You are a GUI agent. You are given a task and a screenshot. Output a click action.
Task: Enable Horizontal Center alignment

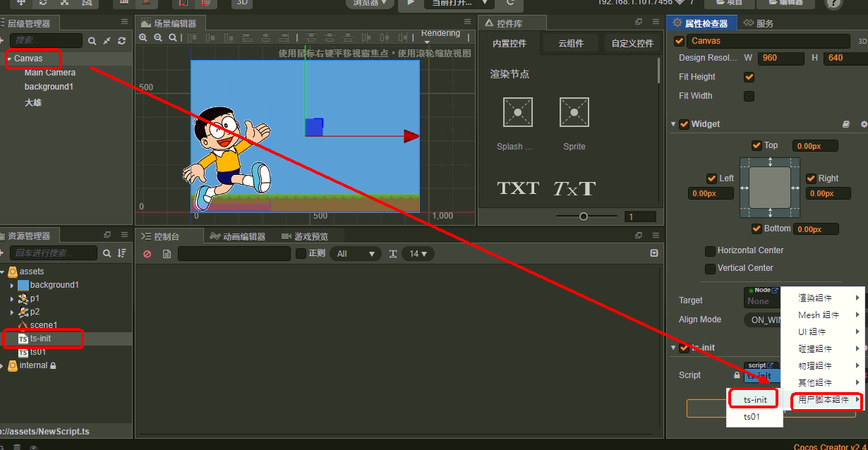pos(711,251)
